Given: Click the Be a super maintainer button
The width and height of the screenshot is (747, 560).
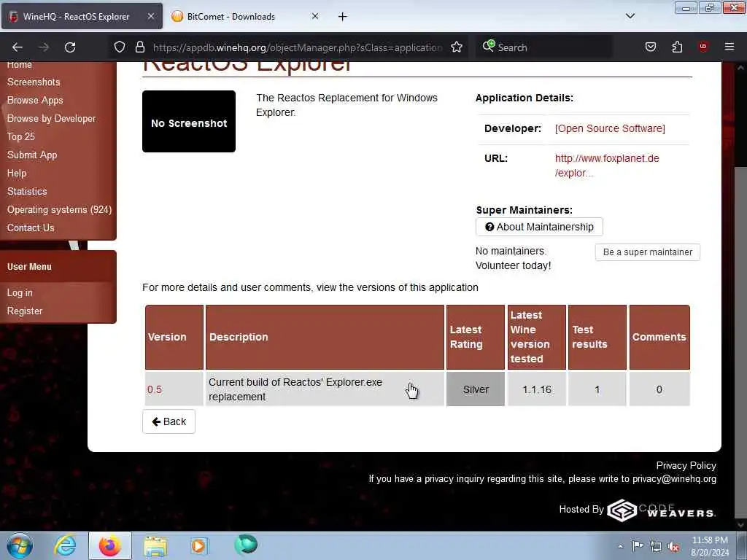Looking at the screenshot, I should pos(648,252).
